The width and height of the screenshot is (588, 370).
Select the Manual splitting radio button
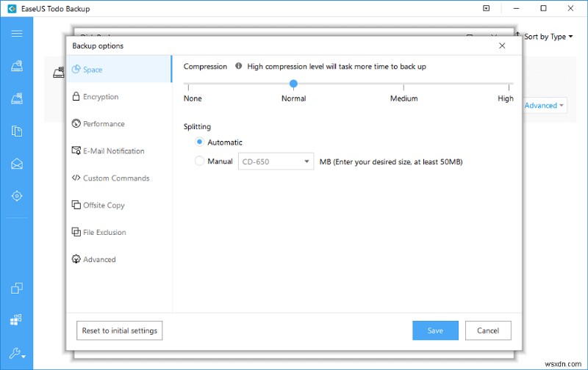(199, 162)
